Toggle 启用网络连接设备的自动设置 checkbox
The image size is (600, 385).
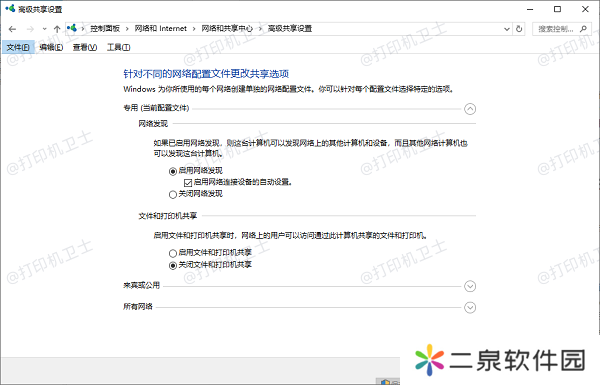188,183
